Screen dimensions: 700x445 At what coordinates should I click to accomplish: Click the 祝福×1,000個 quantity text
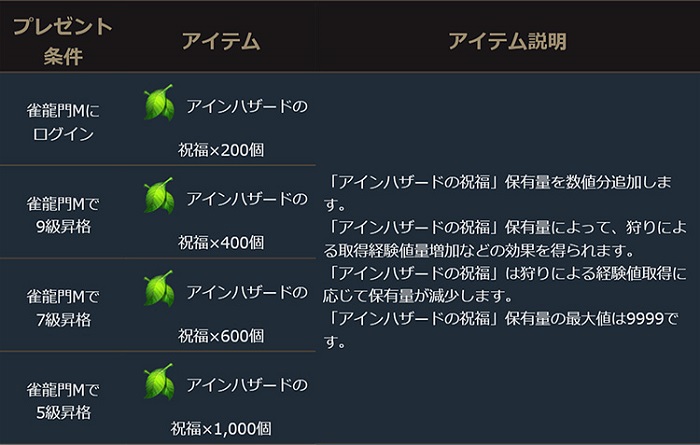221,428
